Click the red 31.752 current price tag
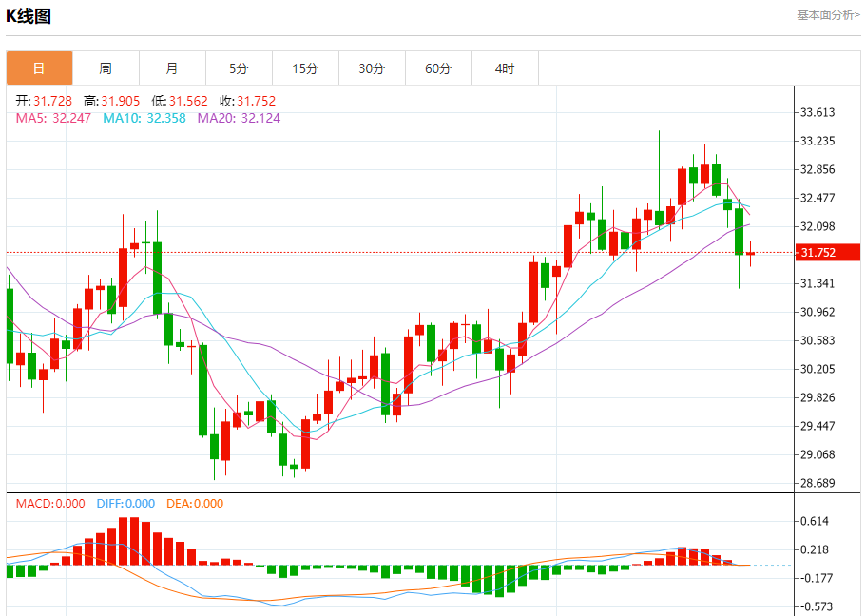 (x=827, y=253)
